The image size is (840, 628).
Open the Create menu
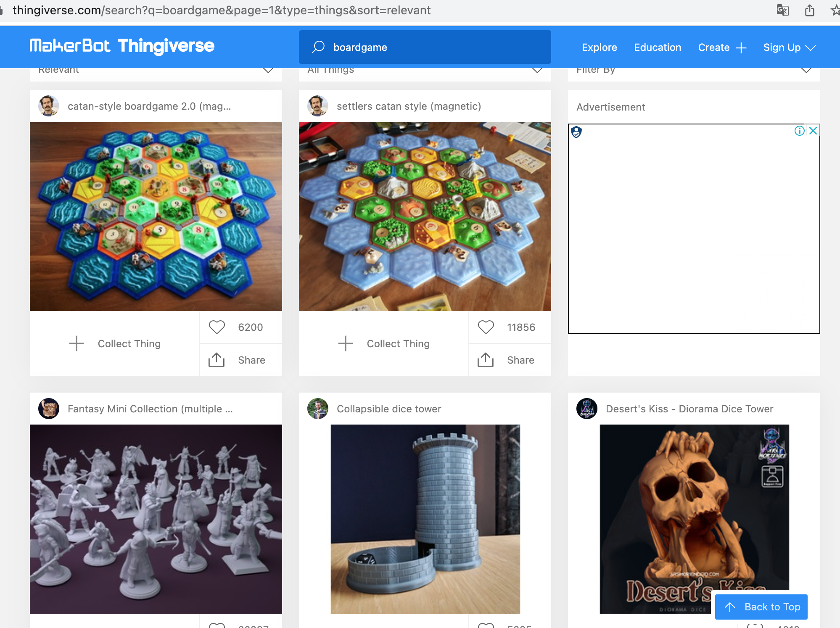click(722, 47)
